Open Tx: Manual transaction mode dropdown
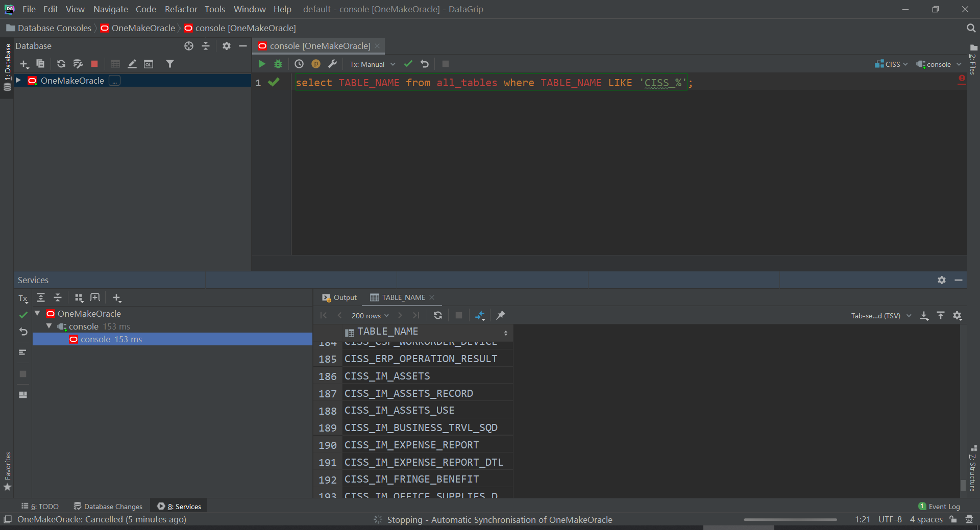The image size is (980, 530). (x=373, y=64)
